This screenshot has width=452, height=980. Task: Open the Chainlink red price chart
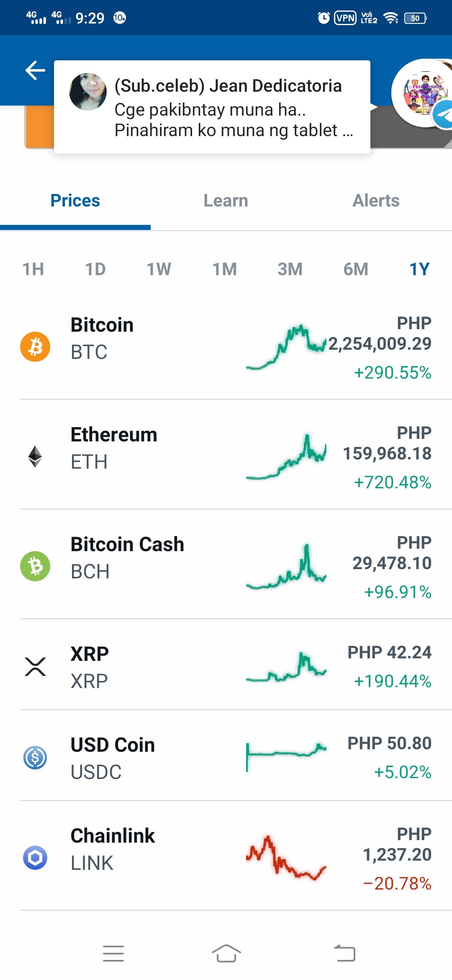[x=286, y=858]
